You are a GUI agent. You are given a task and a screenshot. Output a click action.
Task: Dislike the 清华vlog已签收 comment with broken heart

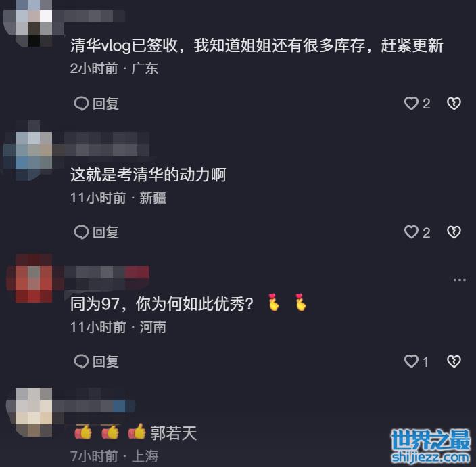pyautogui.click(x=454, y=104)
